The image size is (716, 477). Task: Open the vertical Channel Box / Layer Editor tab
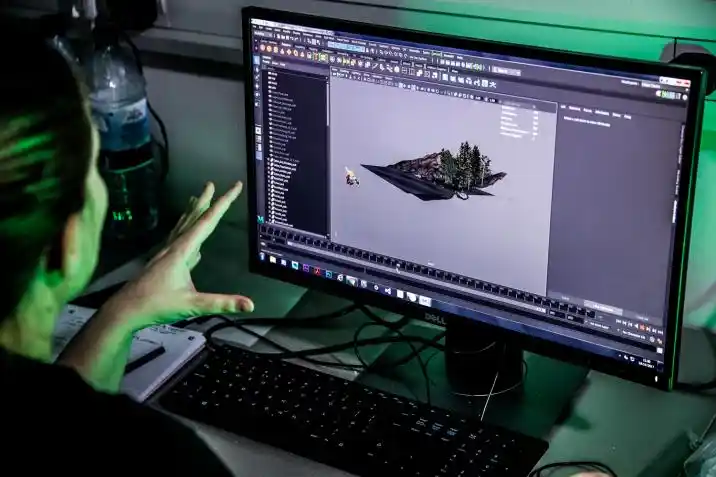(x=680, y=144)
